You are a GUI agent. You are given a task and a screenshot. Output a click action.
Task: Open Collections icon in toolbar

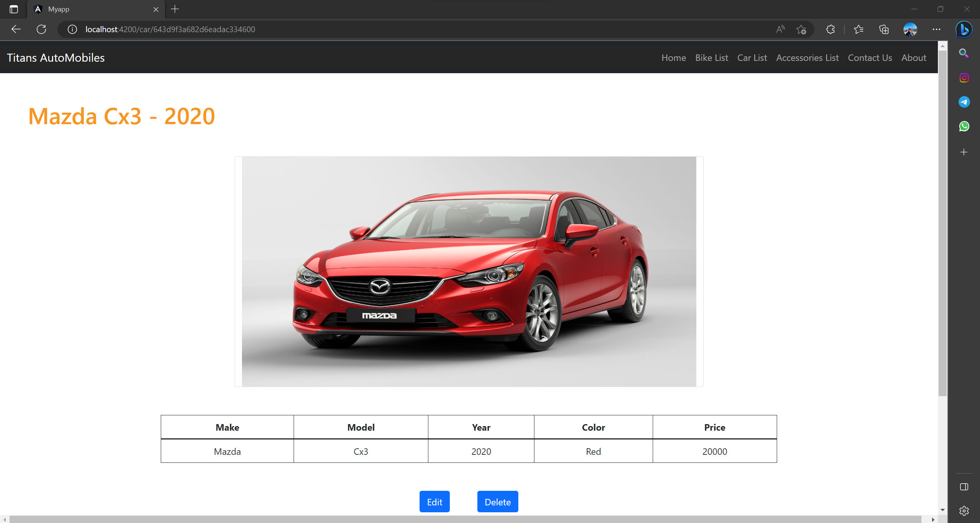click(884, 29)
